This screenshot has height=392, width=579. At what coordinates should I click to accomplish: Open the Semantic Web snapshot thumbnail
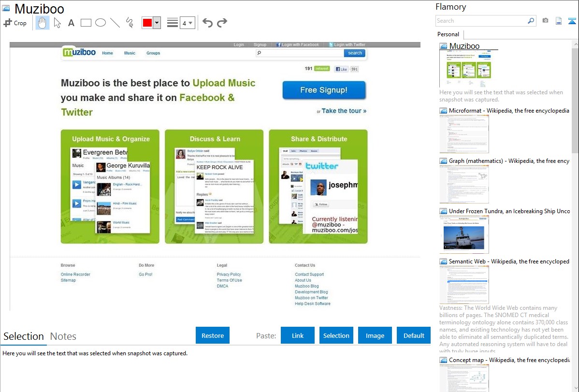(x=464, y=284)
